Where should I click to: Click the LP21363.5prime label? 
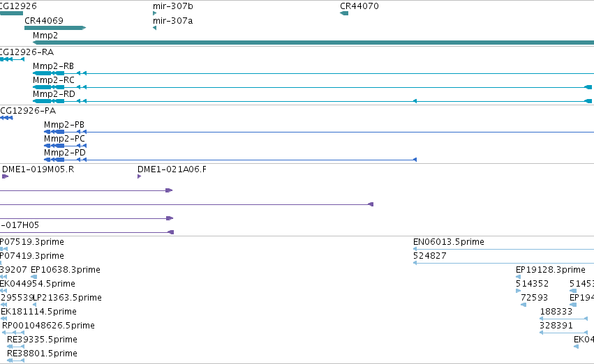tap(68, 298)
